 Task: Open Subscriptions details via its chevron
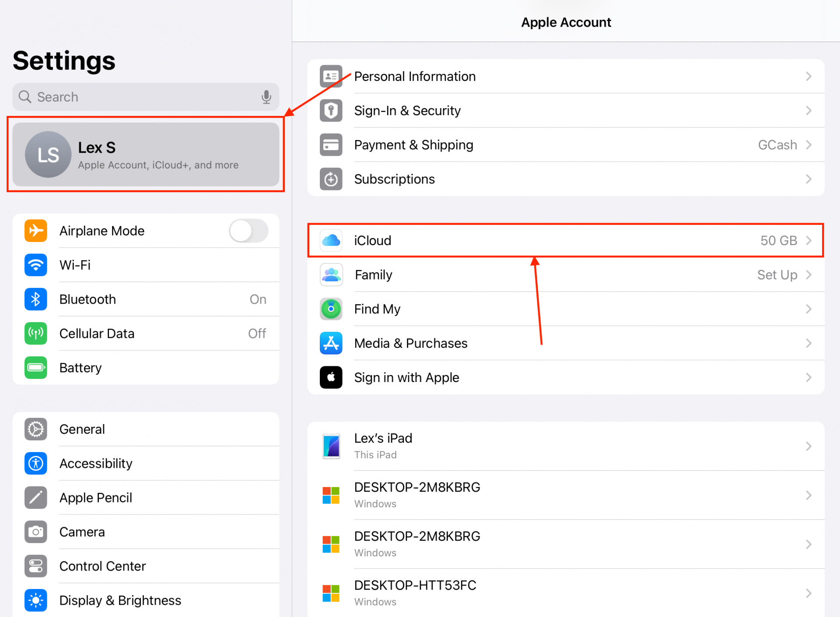(808, 179)
